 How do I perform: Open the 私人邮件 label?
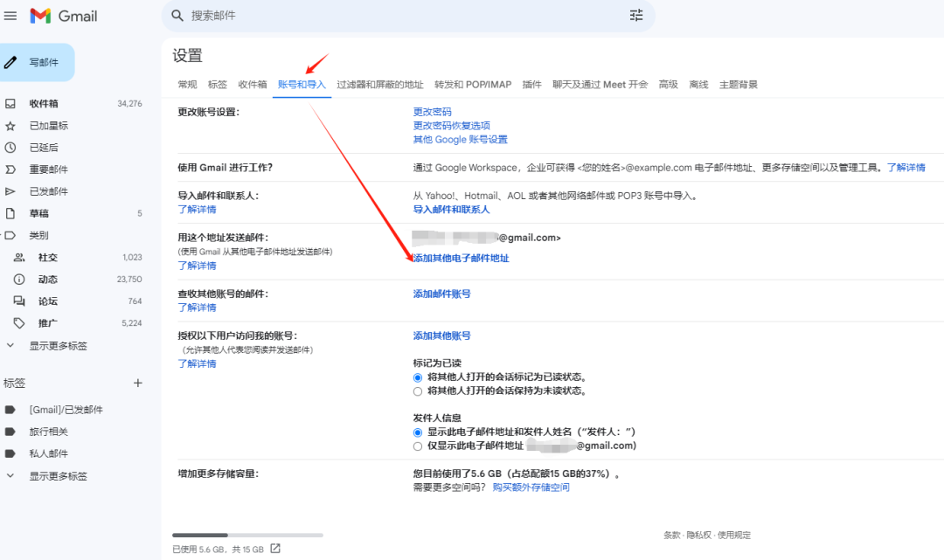click(x=49, y=453)
